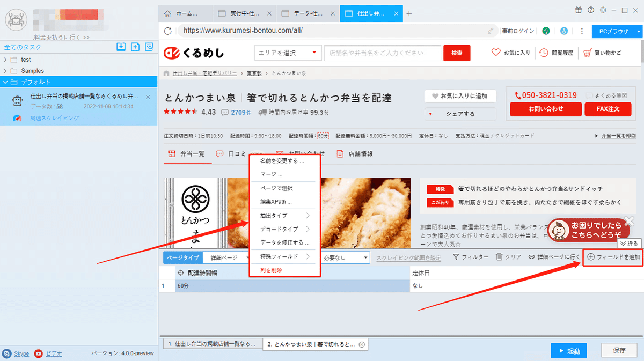The image size is (644, 361).
Task: Expand the Samples folder
Action: 5,71
